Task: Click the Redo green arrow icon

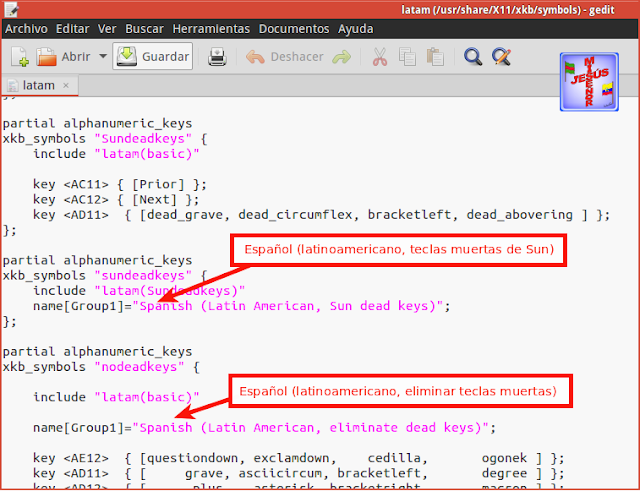Action: 342,57
